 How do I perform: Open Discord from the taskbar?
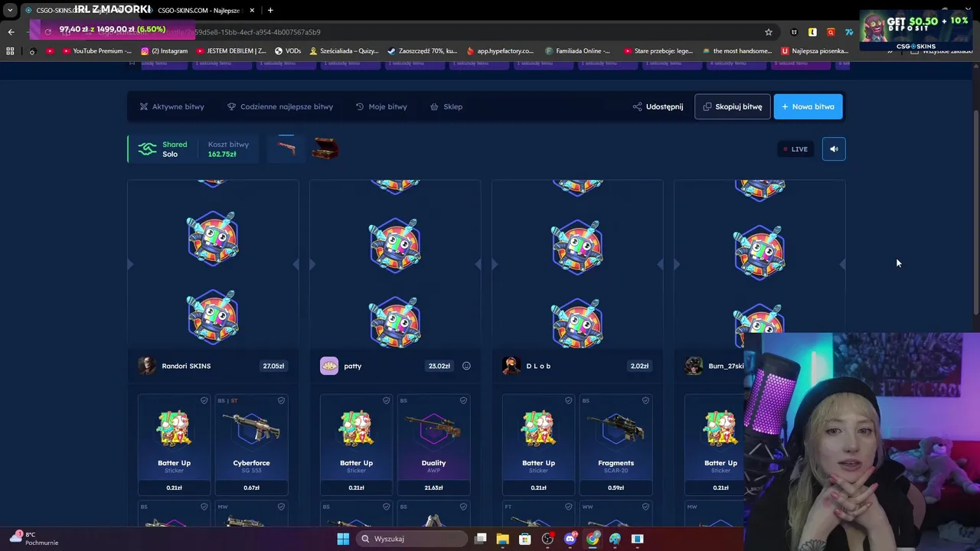[570, 539]
